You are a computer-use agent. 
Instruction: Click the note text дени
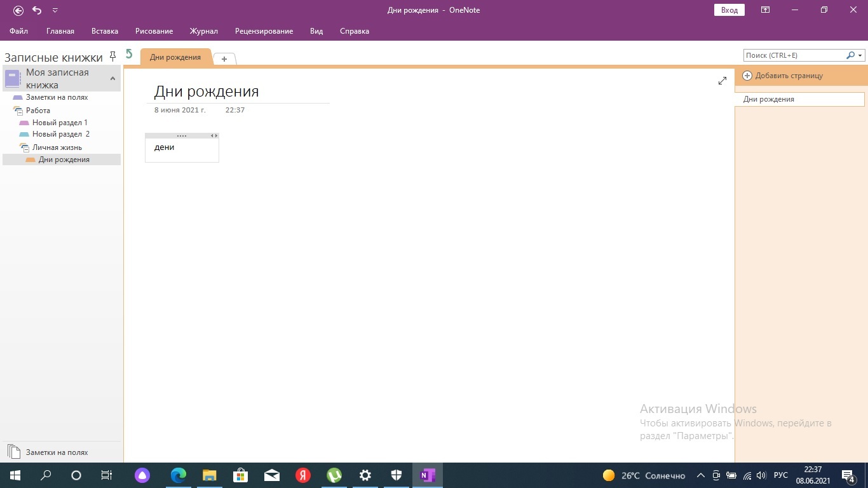(x=164, y=147)
